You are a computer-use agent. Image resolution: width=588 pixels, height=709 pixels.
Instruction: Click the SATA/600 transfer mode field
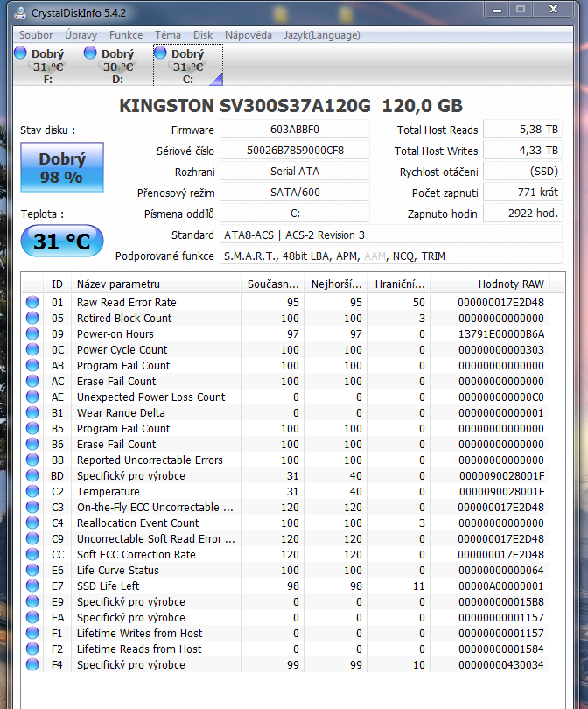coord(295,193)
